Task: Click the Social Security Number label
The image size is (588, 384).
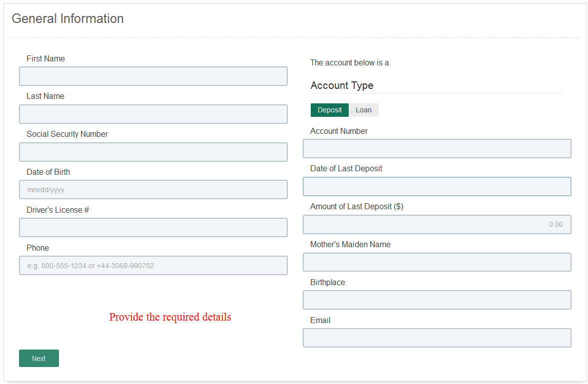Action: [x=67, y=134]
